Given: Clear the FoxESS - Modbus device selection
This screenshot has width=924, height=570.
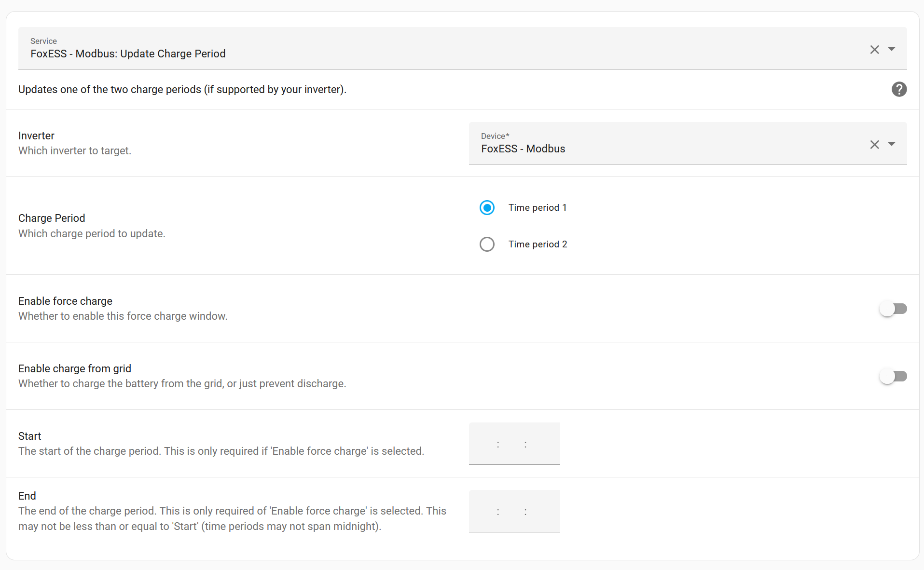Looking at the screenshot, I should (x=875, y=145).
